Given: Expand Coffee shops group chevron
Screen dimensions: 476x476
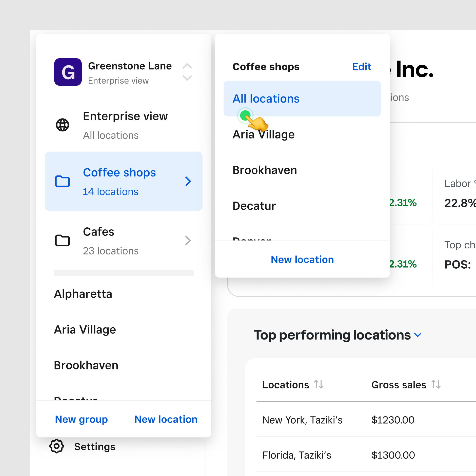Looking at the screenshot, I should point(188,181).
